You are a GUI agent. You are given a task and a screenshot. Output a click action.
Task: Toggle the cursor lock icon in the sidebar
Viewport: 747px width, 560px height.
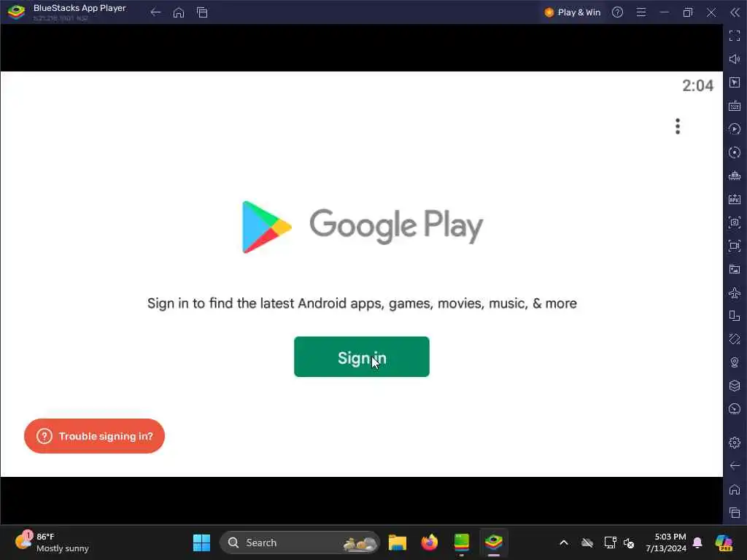(x=735, y=82)
